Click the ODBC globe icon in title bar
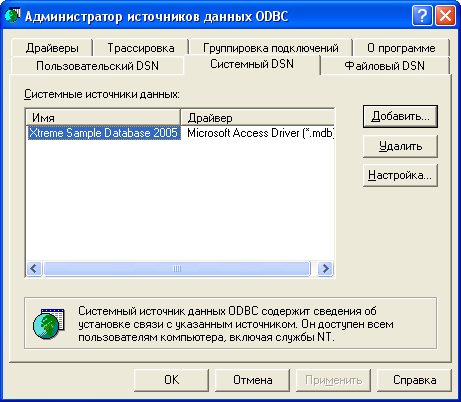The height and width of the screenshot is (402, 461). click(12, 16)
